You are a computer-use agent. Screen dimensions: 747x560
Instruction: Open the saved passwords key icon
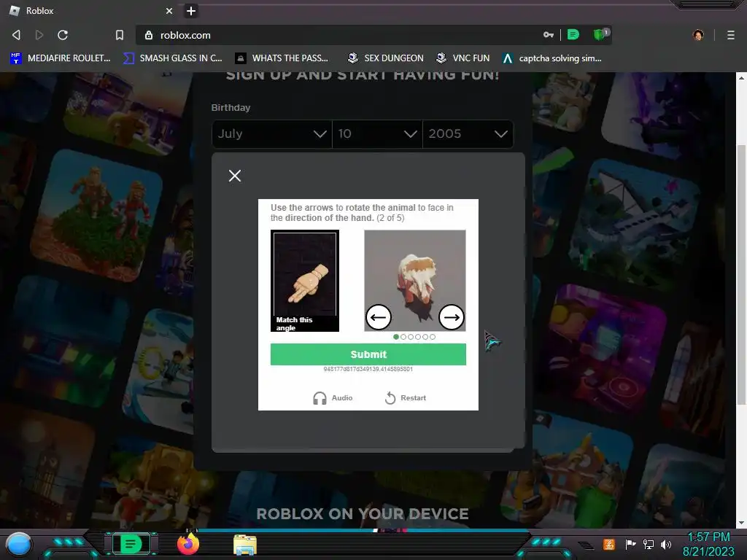[x=549, y=35]
